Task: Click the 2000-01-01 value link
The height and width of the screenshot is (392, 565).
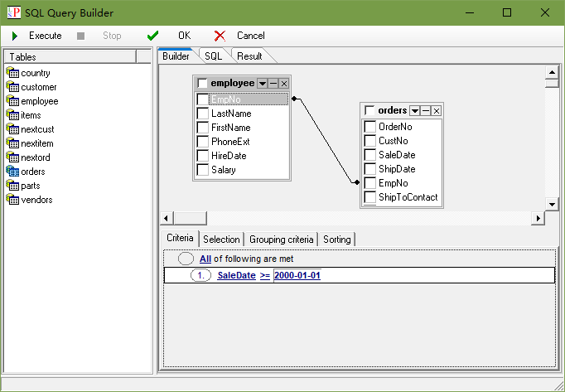Action: tap(297, 275)
